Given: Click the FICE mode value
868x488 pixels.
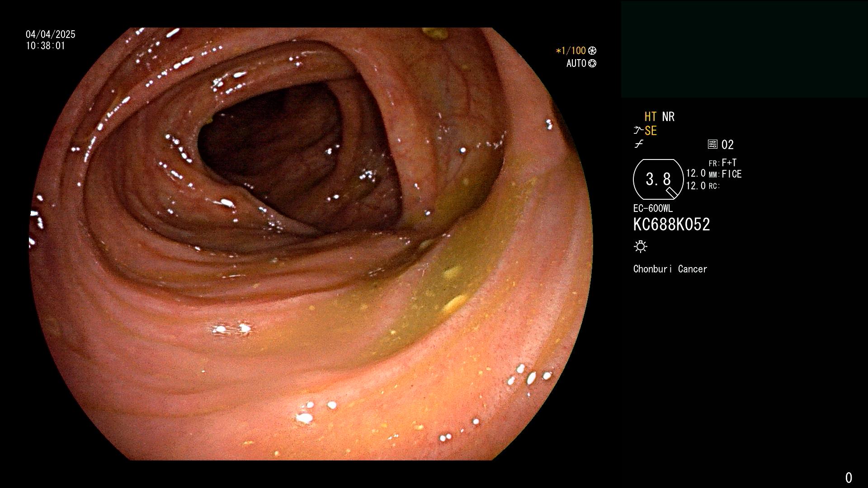Looking at the screenshot, I should [731, 174].
